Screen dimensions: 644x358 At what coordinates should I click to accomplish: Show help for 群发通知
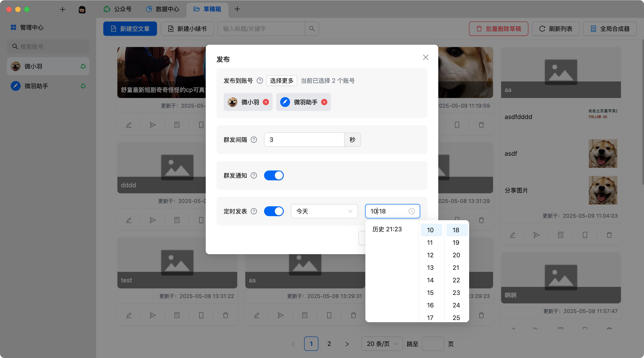[x=254, y=176]
